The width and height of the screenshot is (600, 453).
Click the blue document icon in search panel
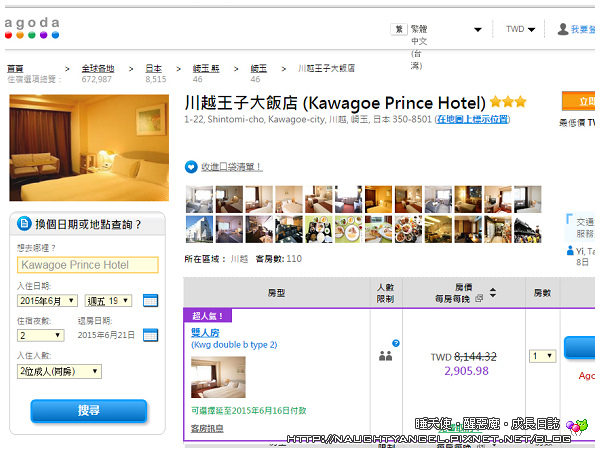coord(24,223)
